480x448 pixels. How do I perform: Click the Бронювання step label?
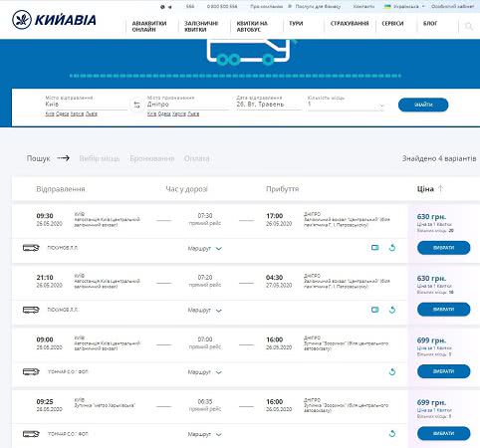tap(152, 158)
